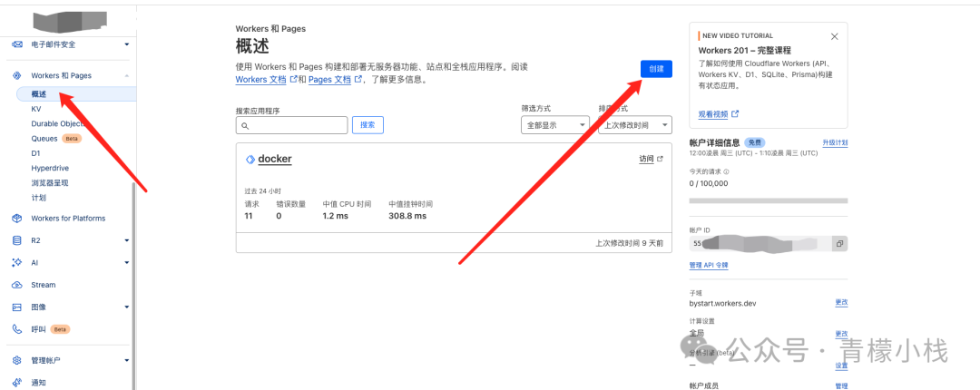Viewport: 980px width, 390px height.
Task: Collapse the Workers 和 Pages section
Action: 127,75
